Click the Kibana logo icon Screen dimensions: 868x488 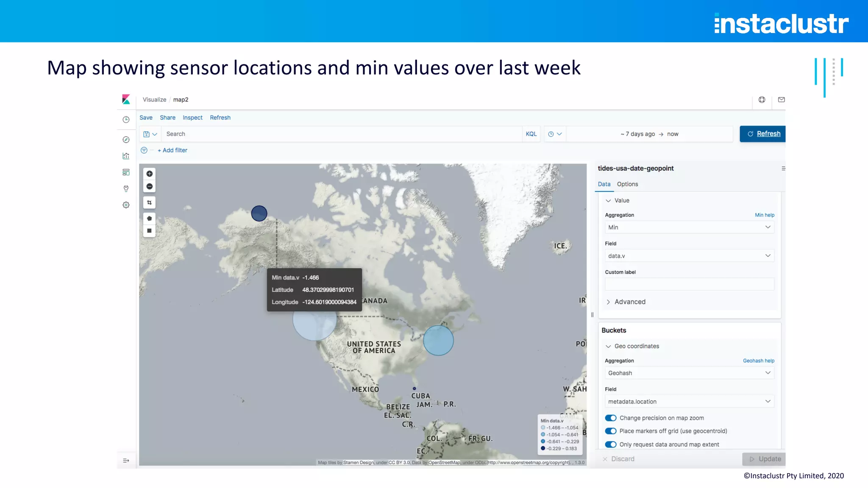pyautogui.click(x=126, y=100)
